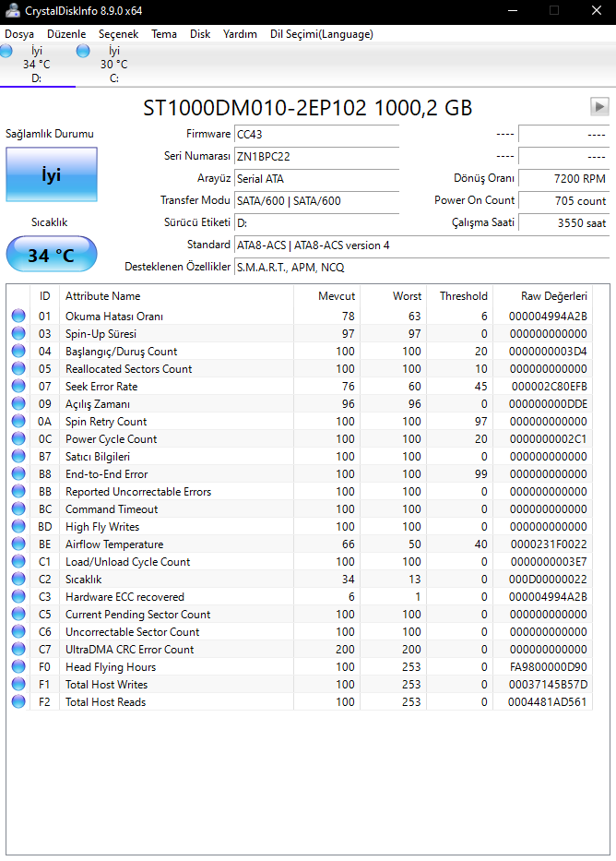This screenshot has width=616, height=861.
Task: Click the 7200 RPM rotation field
Action: point(563,178)
